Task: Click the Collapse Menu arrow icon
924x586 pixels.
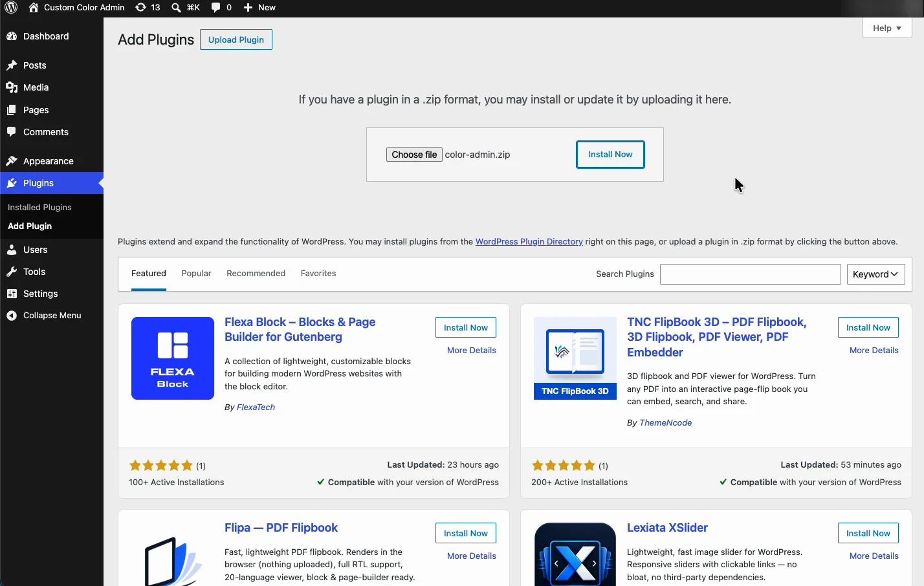Action: [12, 316]
